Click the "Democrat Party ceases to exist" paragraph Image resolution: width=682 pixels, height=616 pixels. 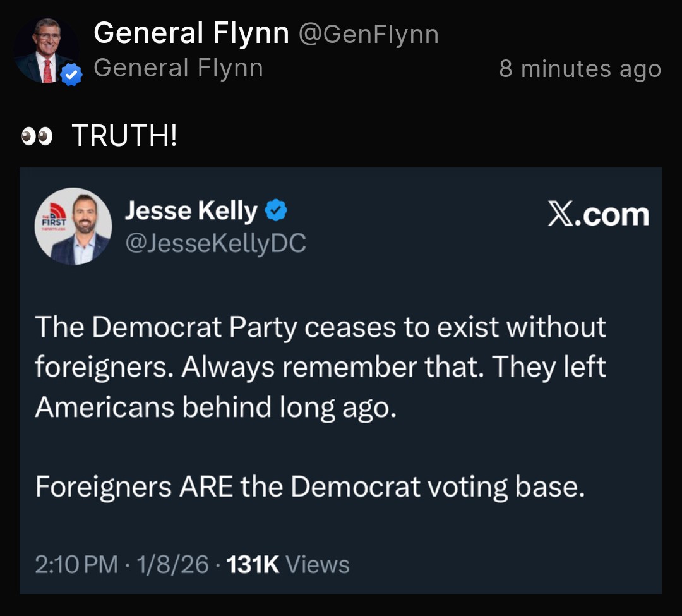320,367
